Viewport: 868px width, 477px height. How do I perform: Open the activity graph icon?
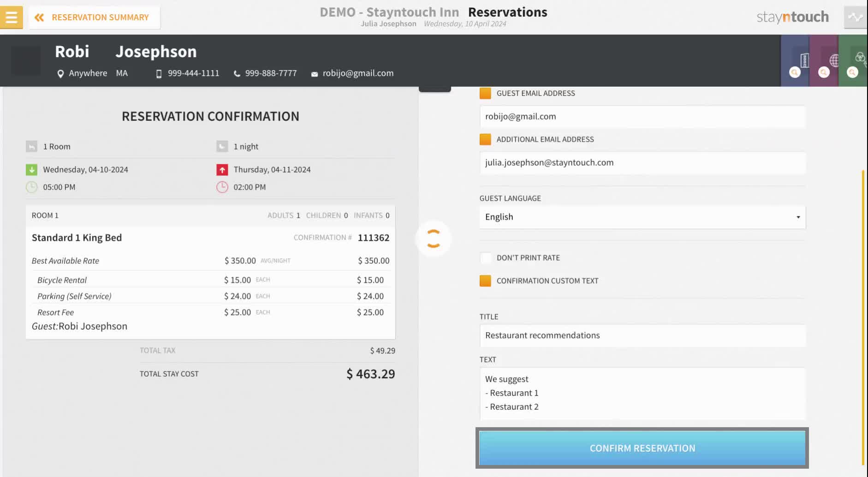click(x=856, y=18)
